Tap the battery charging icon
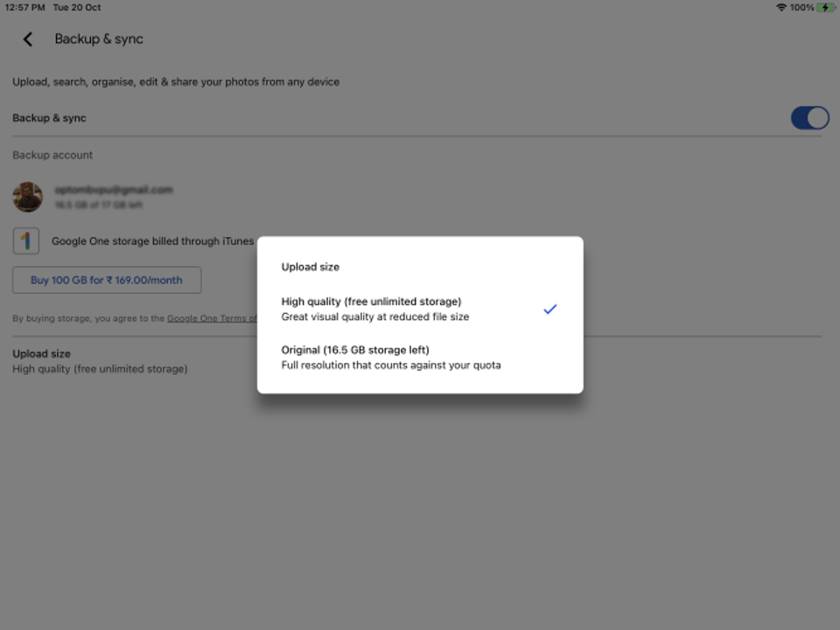The height and width of the screenshot is (630, 840). (825, 8)
